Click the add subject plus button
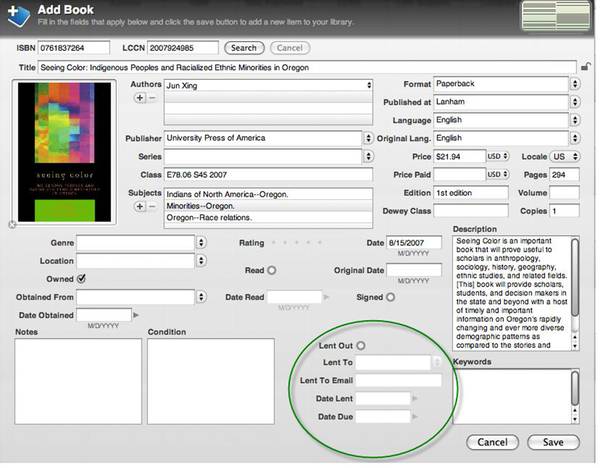600x468 pixels. coord(139,206)
